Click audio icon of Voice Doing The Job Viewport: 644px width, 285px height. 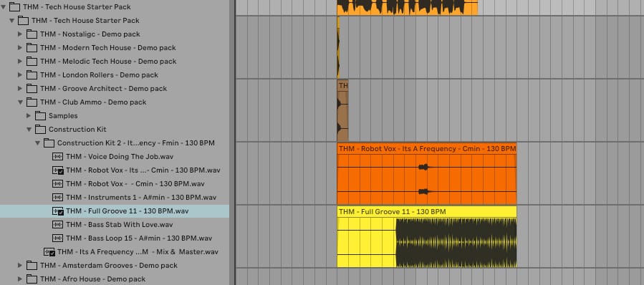[58, 156]
